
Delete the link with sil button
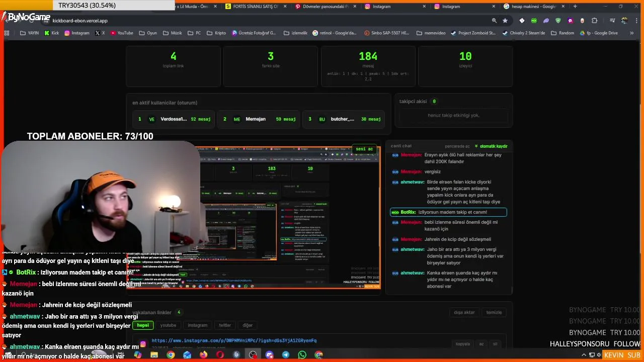coord(495,344)
